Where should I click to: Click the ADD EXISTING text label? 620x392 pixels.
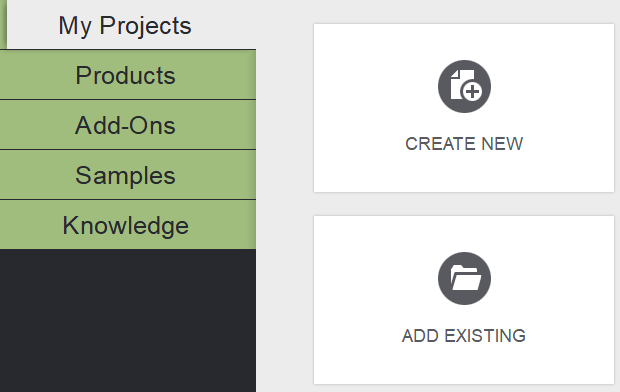[464, 336]
